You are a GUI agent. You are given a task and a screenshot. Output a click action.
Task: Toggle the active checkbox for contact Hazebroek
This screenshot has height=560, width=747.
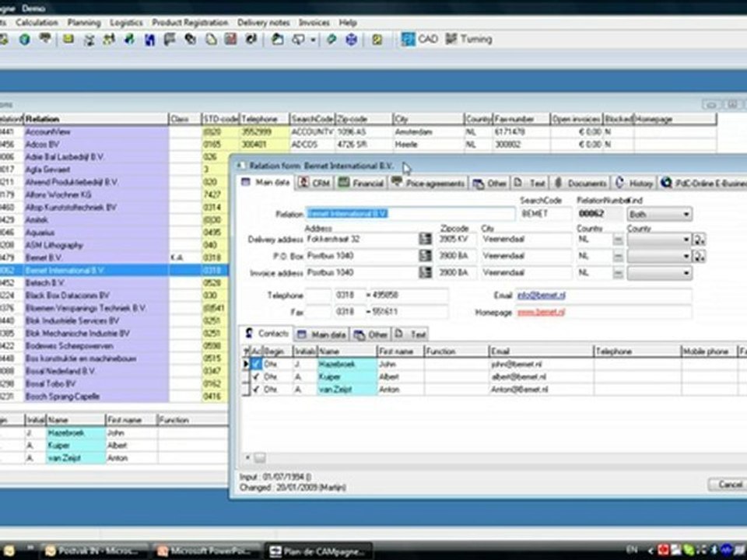(256, 364)
